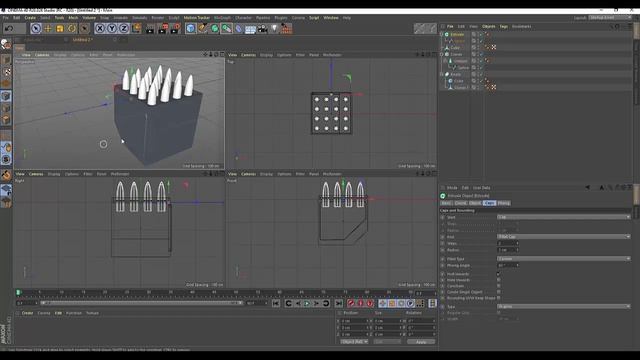Toggle the Extrude object's enable checkmark

click(x=480, y=34)
